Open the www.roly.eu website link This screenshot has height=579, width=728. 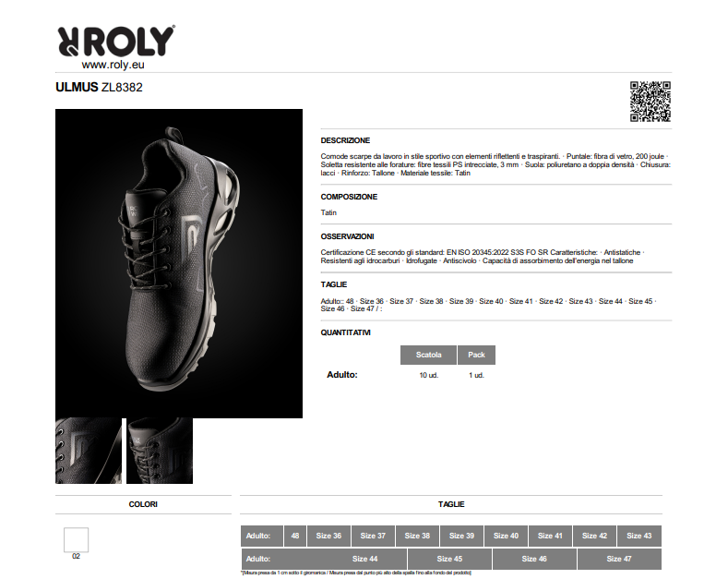point(113,65)
